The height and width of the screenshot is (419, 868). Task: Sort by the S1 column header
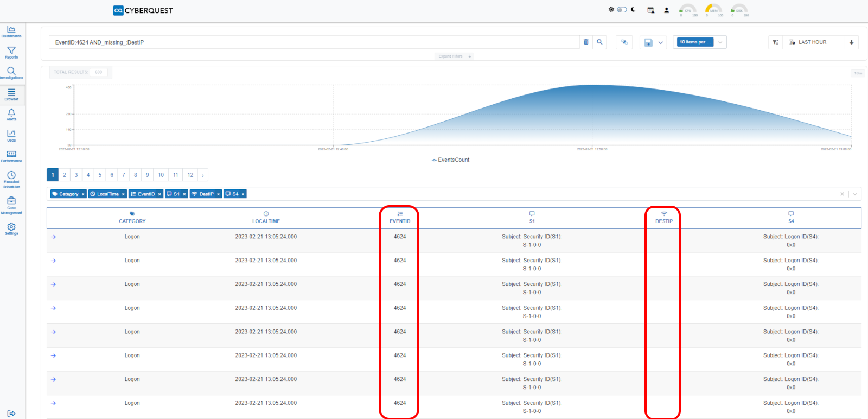[x=532, y=218]
